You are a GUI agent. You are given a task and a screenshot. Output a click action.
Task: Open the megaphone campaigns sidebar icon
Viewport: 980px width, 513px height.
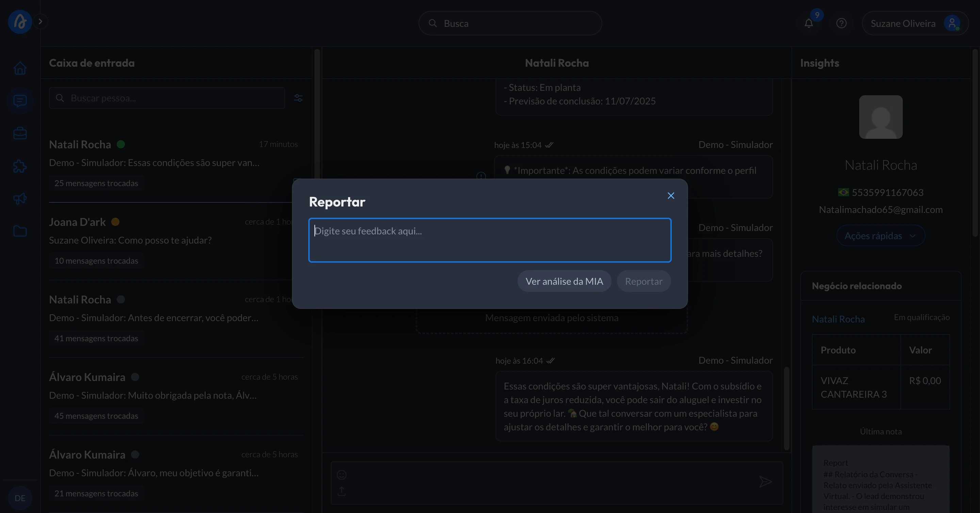point(20,199)
